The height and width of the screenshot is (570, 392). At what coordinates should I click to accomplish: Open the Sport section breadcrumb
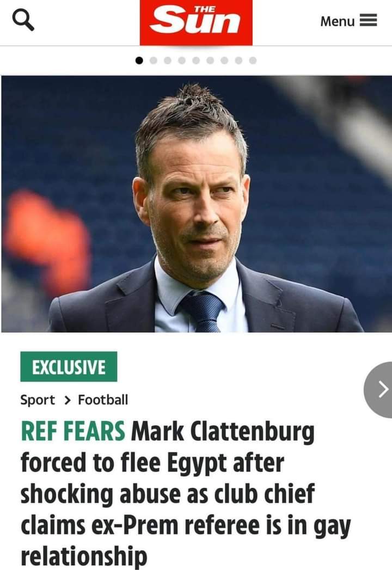38,400
